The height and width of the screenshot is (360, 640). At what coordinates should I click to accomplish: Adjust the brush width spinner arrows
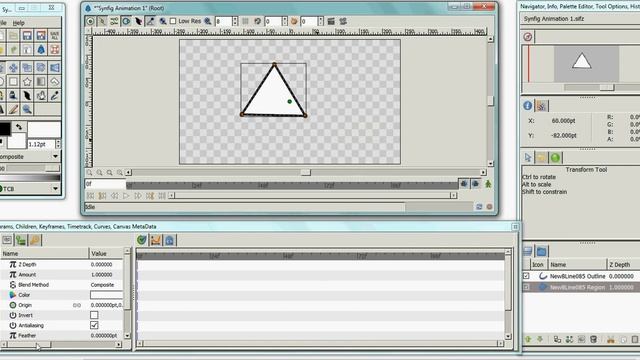(58, 144)
